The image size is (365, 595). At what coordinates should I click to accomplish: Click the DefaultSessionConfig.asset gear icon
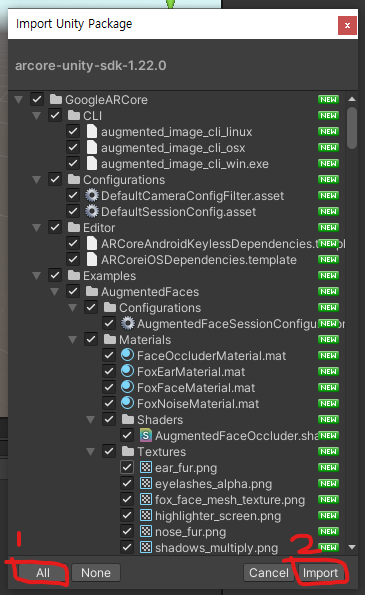click(x=91, y=211)
